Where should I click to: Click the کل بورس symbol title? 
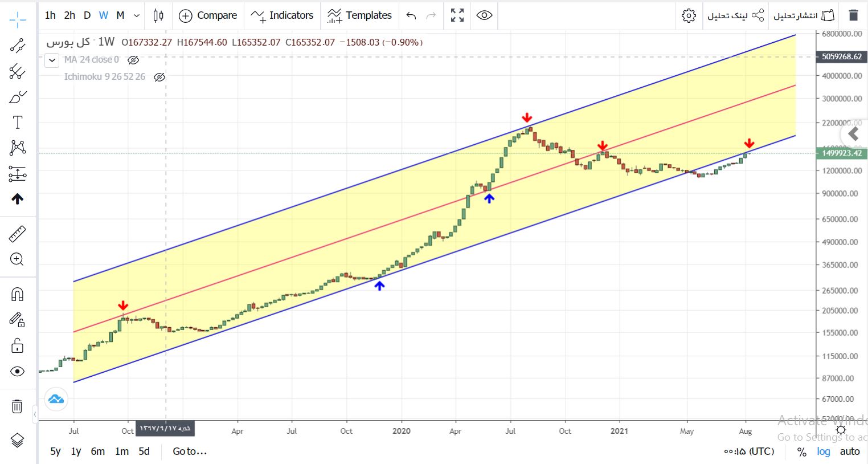[68, 42]
